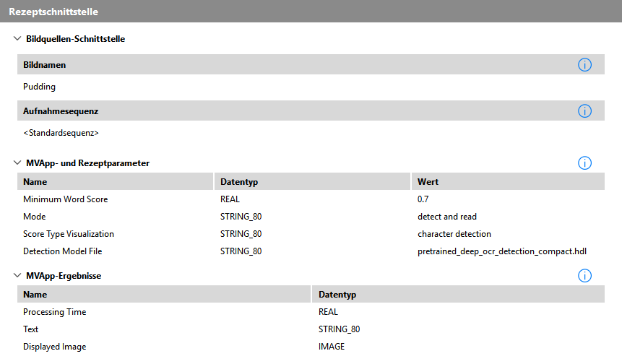Screen dimensions: 622x364
Task: Click the Mode value 'detect and read'
Action: tap(446, 217)
